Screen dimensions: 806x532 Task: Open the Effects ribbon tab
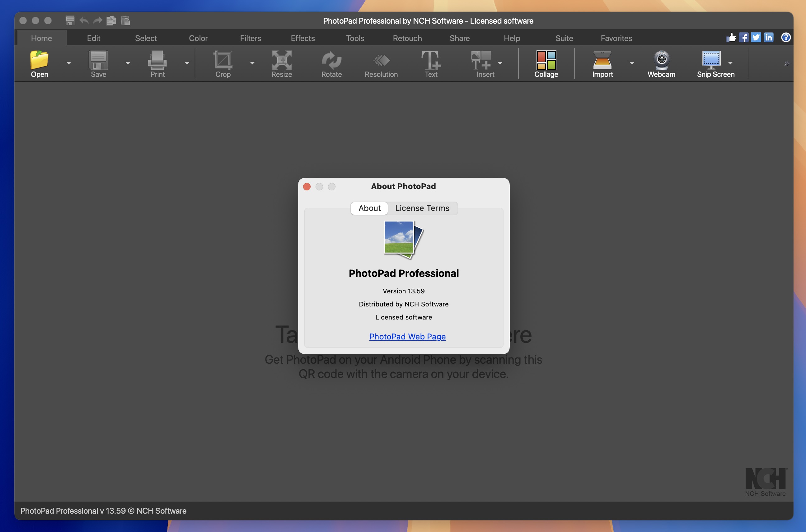tap(303, 38)
